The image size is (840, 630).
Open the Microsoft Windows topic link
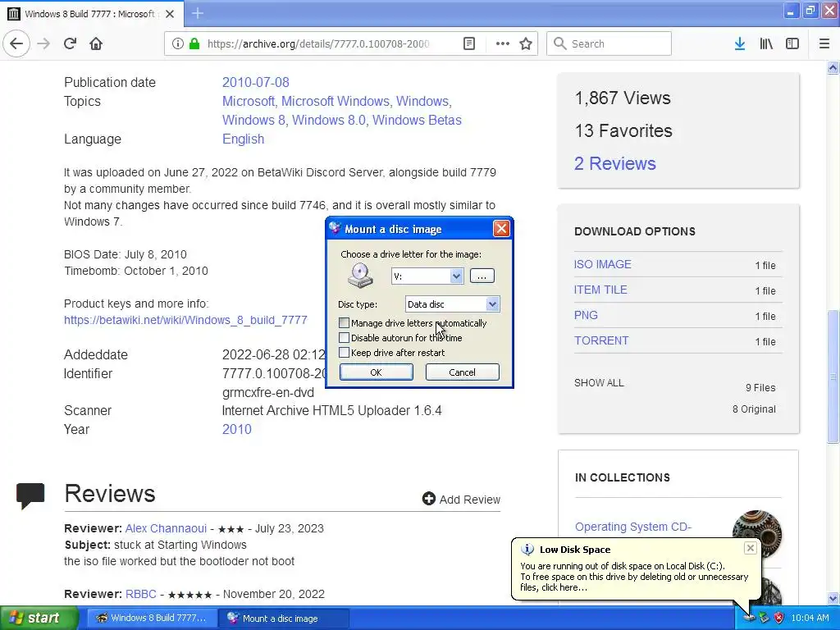[x=336, y=101]
